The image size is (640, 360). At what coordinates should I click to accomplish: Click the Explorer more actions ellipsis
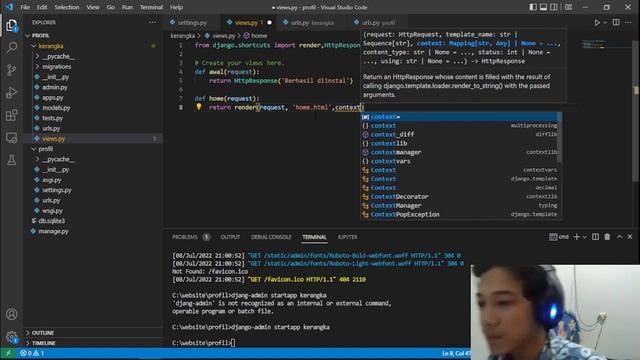tap(152, 22)
